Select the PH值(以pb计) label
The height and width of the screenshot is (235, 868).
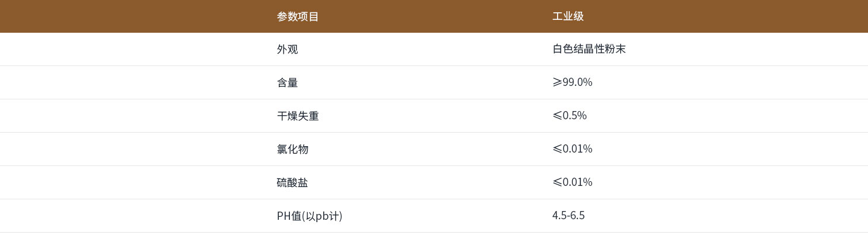point(309,216)
